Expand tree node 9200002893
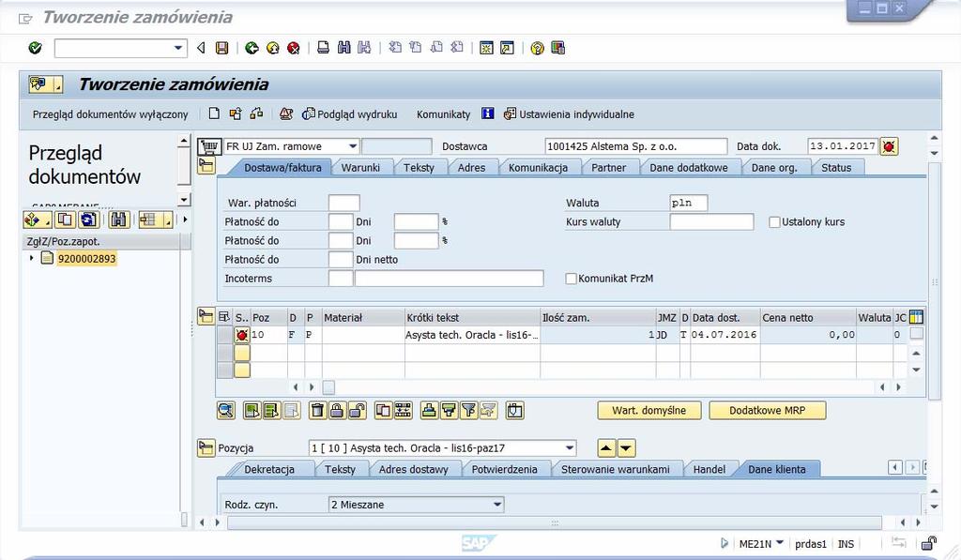The image size is (961, 560). [x=31, y=258]
